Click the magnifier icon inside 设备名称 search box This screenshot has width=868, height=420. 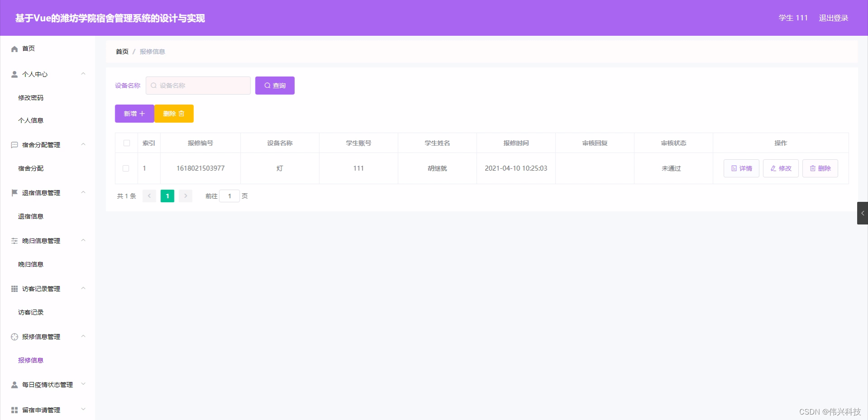[x=153, y=86]
